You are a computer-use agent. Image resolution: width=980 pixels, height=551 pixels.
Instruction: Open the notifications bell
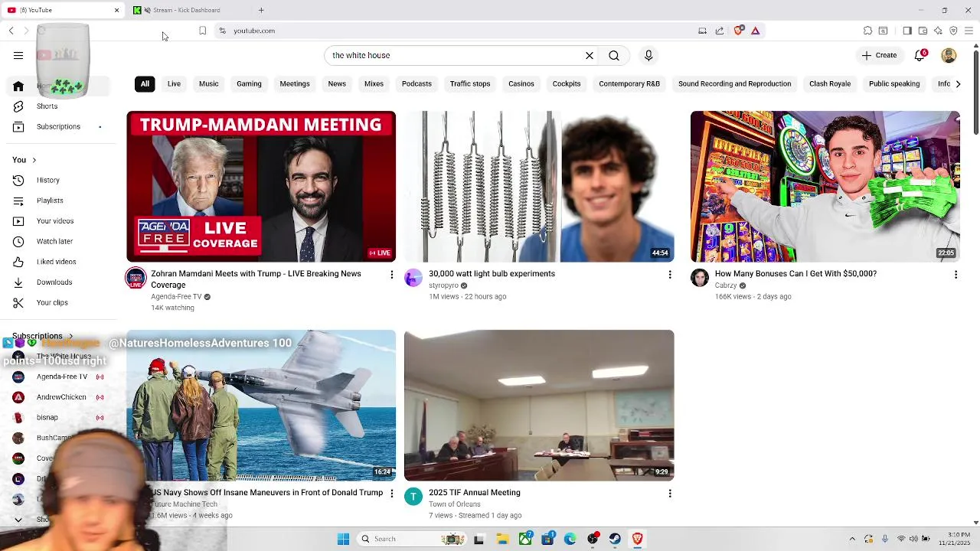tap(921, 55)
